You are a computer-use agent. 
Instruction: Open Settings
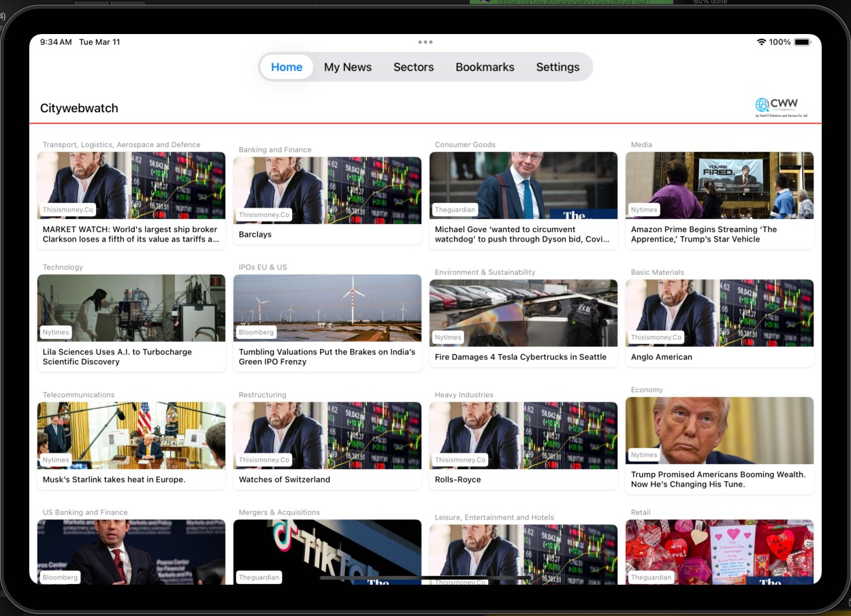(x=558, y=67)
